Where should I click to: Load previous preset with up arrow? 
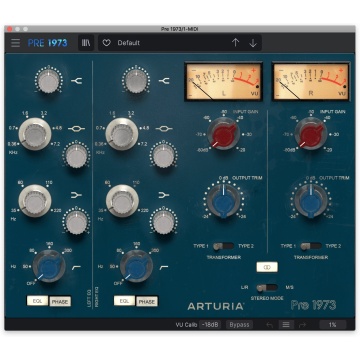tap(235, 43)
